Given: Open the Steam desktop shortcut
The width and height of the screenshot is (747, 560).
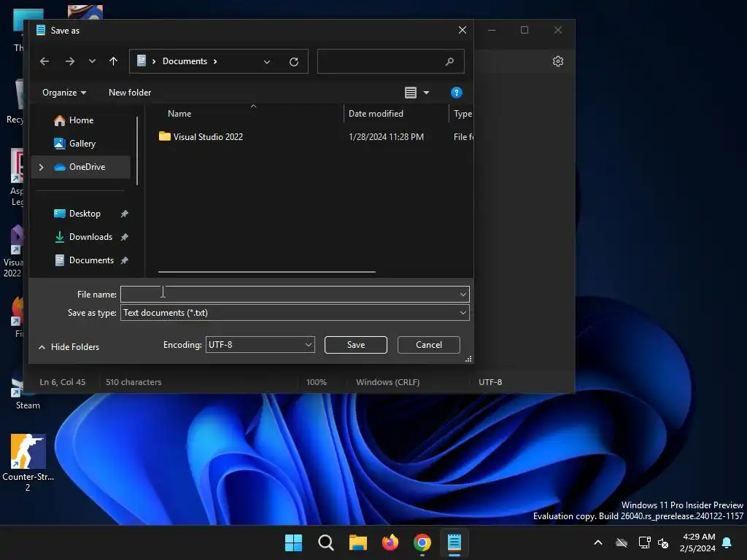Looking at the screenshot, I should click(28, 393).
